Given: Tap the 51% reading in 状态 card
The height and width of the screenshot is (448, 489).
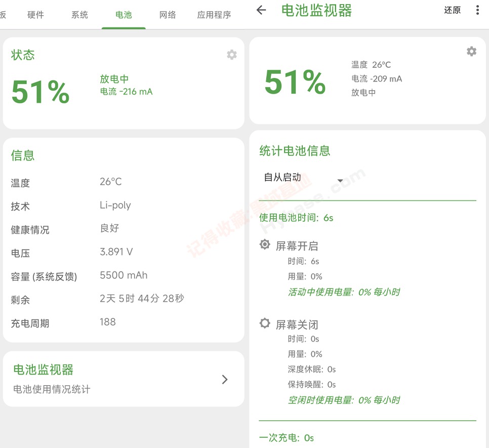Looking at the screenshot, I should click(x=40, y=92).
